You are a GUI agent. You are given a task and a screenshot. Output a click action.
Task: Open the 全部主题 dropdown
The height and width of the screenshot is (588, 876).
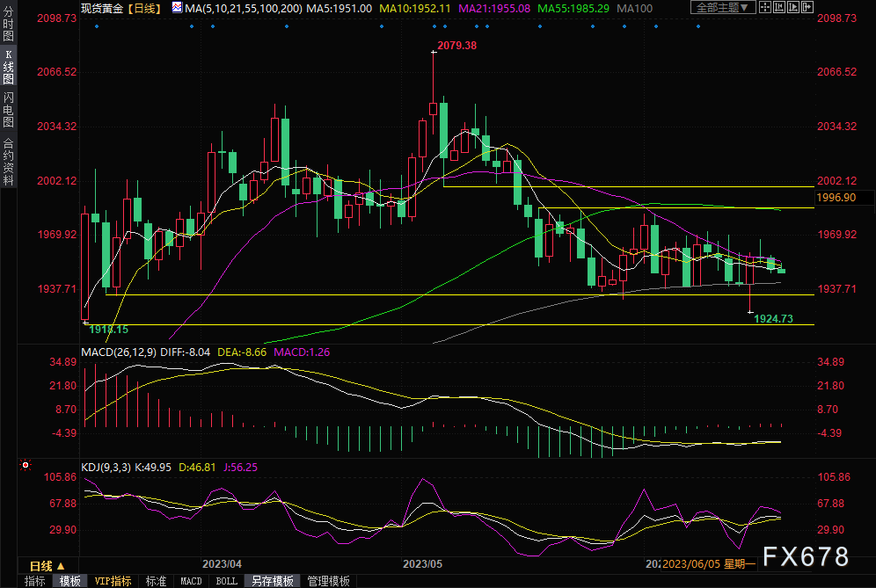pyautogui.click(x=723, y=8)
